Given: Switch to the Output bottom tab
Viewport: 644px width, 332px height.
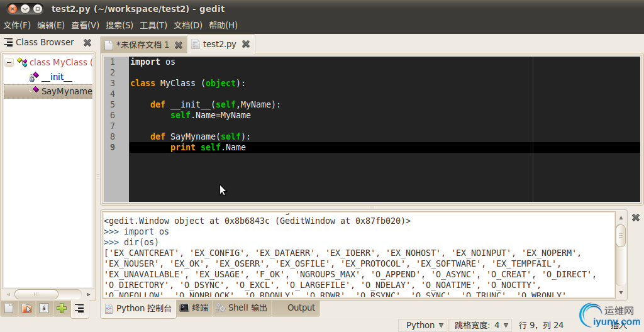Looking at the screenshot, I should point(296,307).
